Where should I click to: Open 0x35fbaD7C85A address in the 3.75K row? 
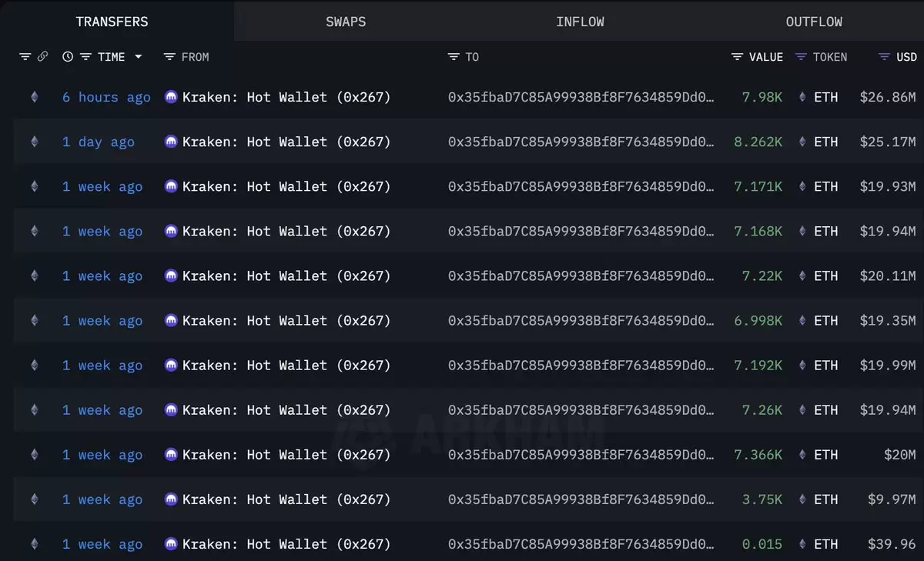(x=581, y=499)
